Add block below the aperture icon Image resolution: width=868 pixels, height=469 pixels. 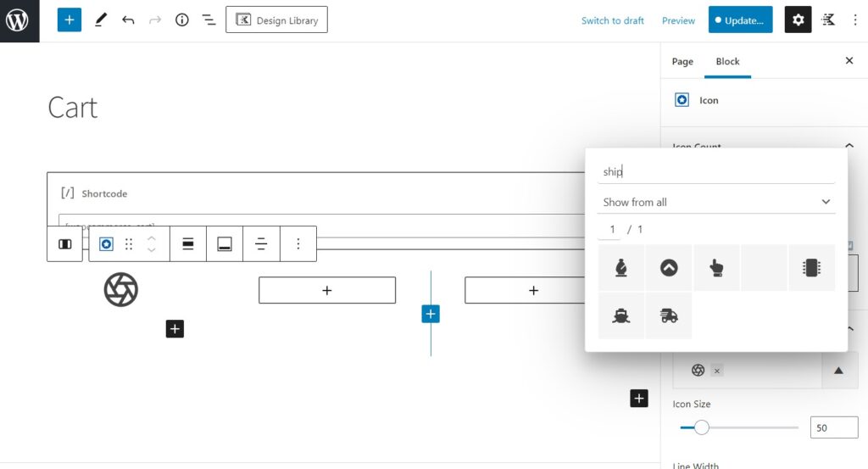(175, 329)
